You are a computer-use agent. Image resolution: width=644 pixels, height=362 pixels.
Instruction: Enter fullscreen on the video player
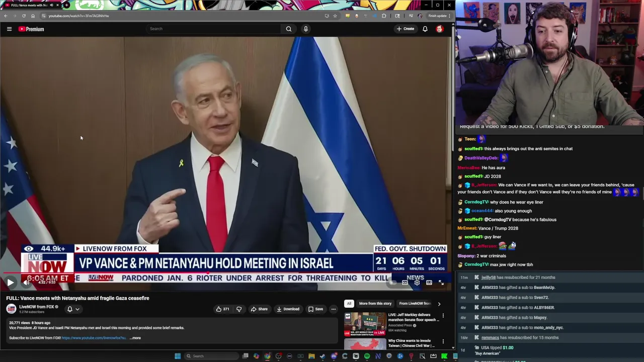[441, 283]
